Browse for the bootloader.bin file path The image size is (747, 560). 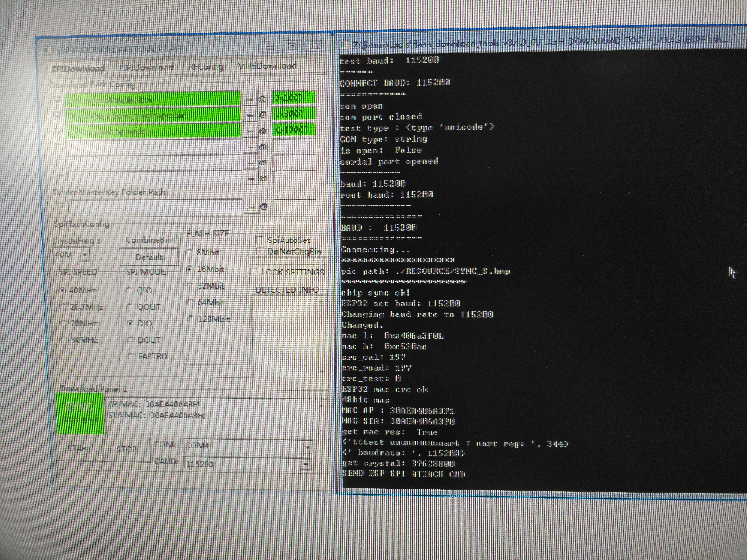click(250, 99)
